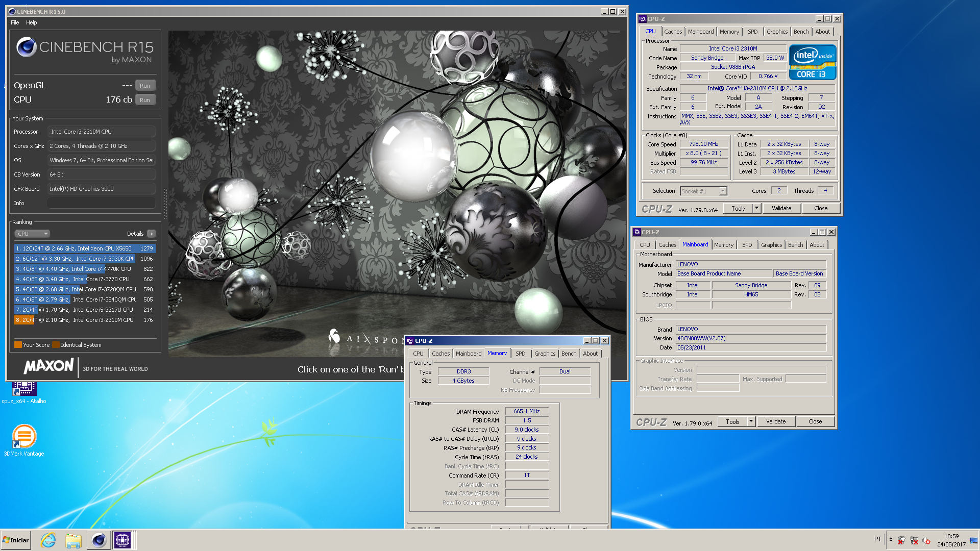
Task: Click the Identical System brown legend swatch
Action: [56, 345]
